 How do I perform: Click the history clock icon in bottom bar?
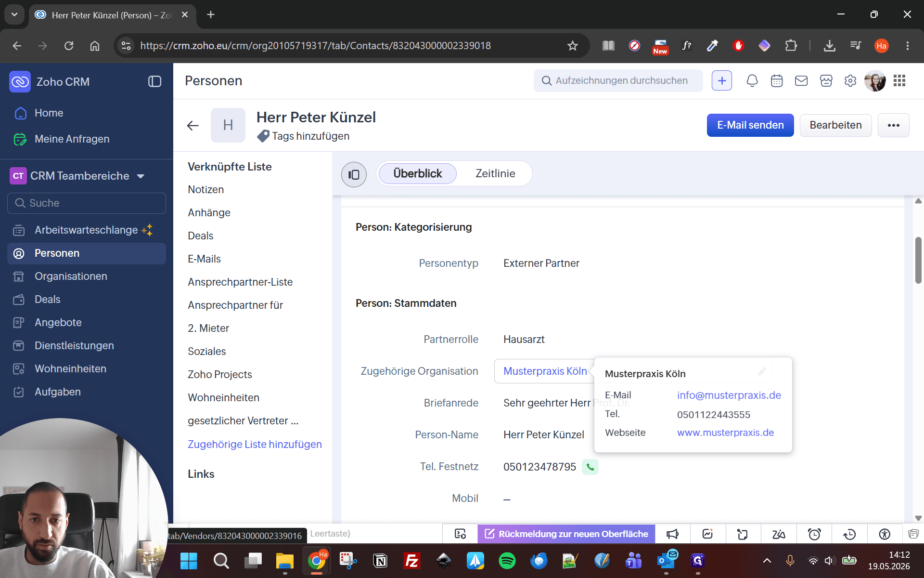point(849,534)
